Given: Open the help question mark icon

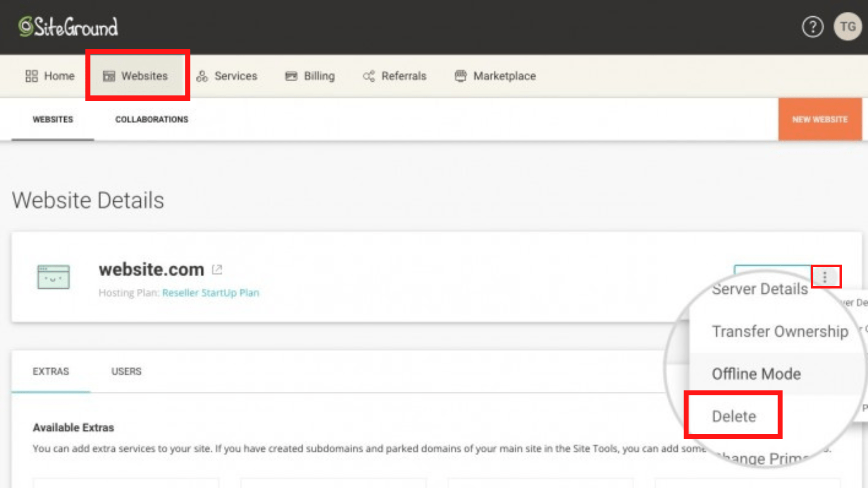Looking at the screenshot, I should [812, 27].
